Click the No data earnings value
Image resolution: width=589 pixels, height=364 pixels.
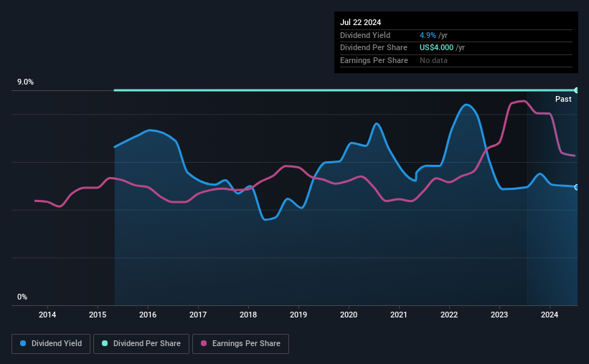point(433,60)
